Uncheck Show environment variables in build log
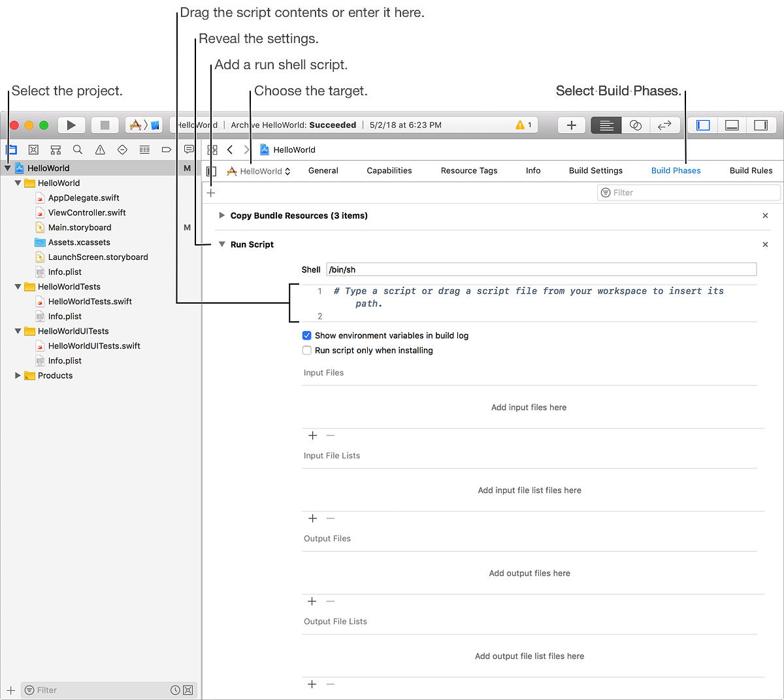 306,336
